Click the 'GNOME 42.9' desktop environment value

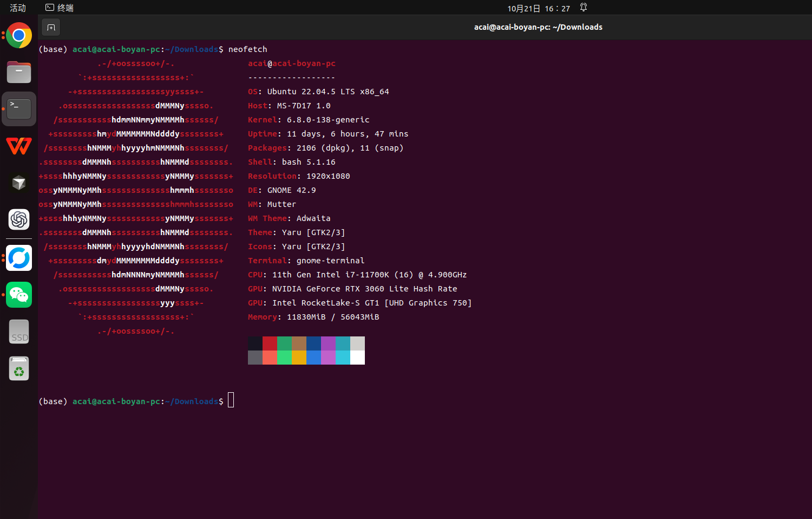click(291, 190)
